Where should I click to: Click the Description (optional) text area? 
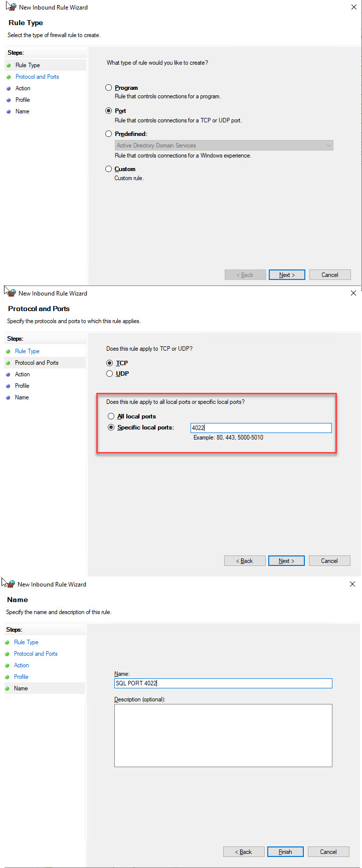223,736
